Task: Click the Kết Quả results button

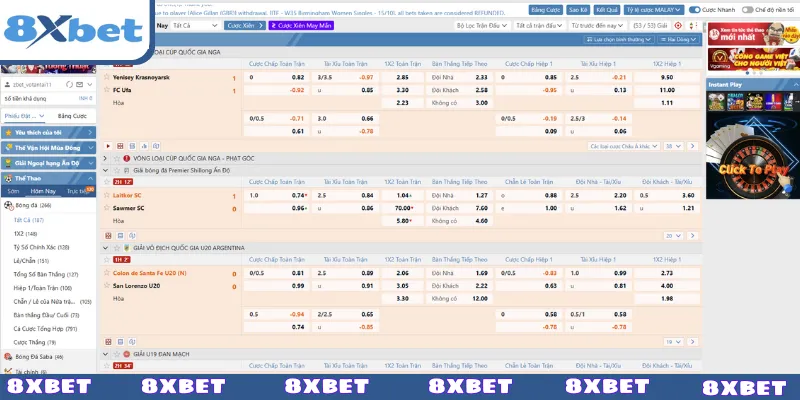Action: 607,7
